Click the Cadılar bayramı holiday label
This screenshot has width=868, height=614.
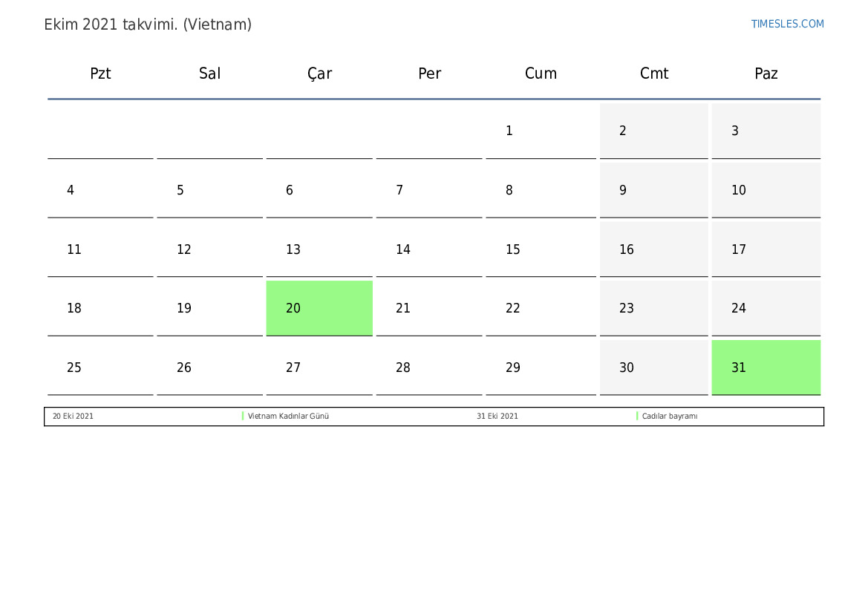(x=670, y=416)
